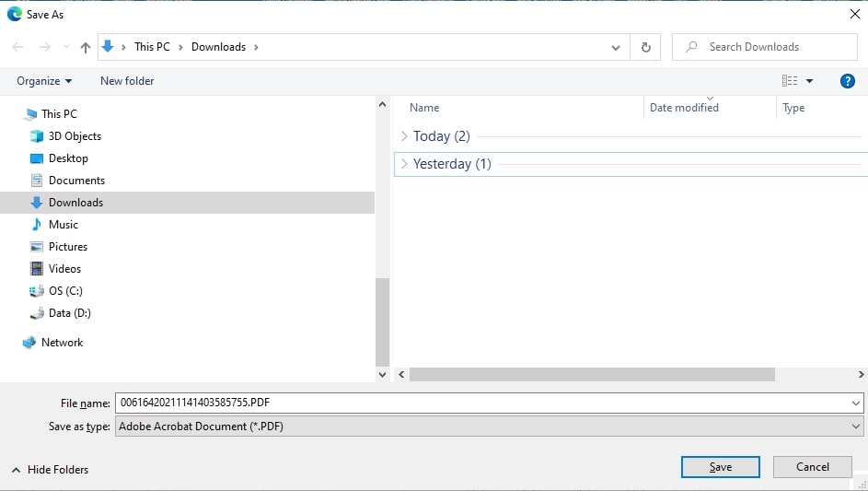Open the Data (D:) drive
Image resolution: width=868 pixels, height=491 pixels.
point(69,313)
